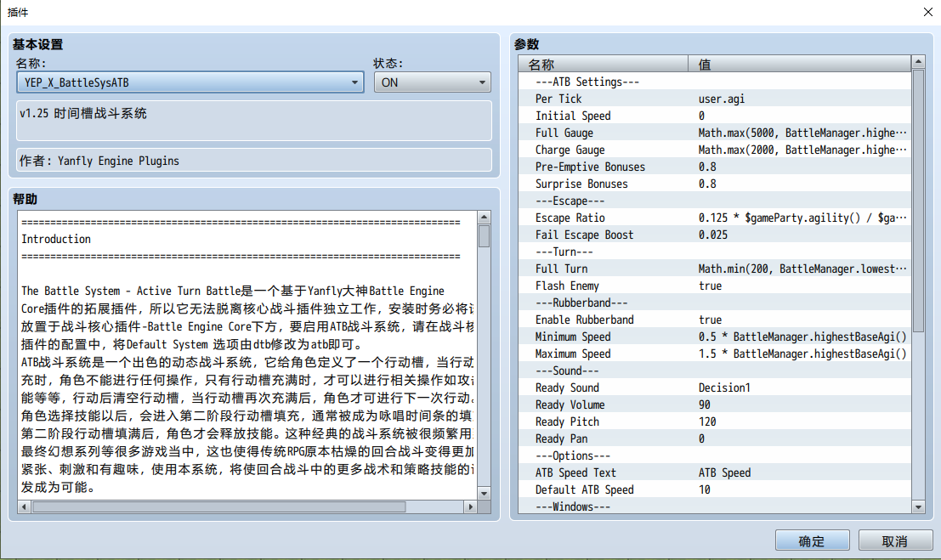Select the Surprise Bonuses parameter
941x560 pixels.
tap(715, 184)
